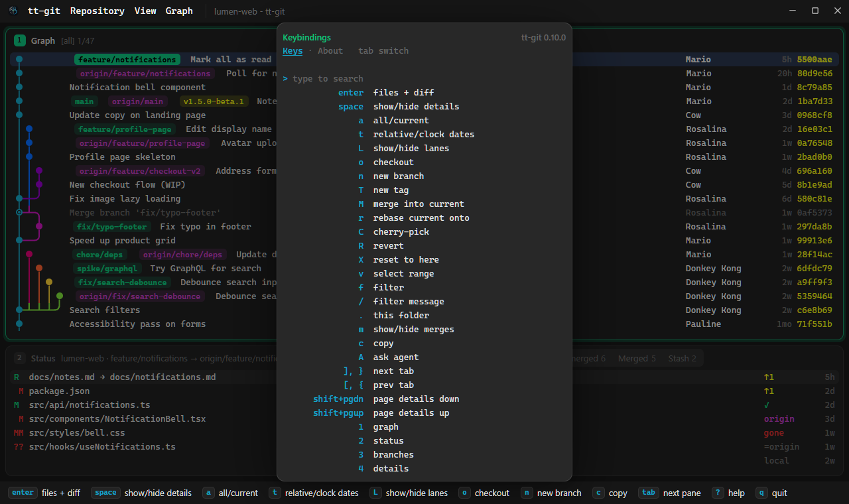Focus the 'type to search' field
Screen dimensions: 849x504
(424, 78)
